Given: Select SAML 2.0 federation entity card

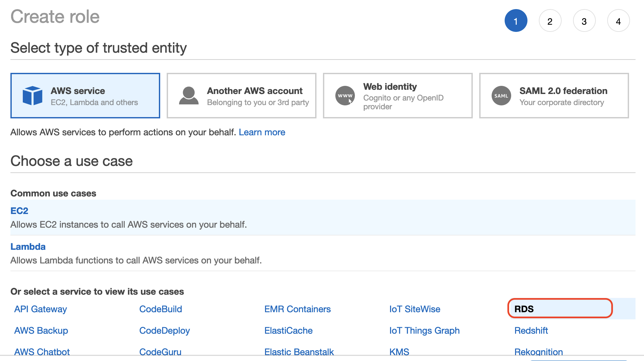Looking at the screenshot, I should (554, 96).
